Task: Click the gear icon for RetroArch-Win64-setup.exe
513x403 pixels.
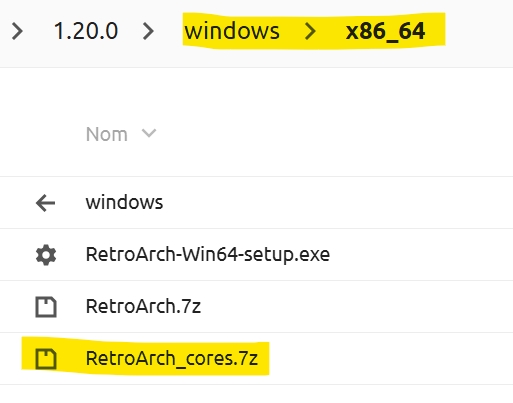Action: click(x=46, y=255)
